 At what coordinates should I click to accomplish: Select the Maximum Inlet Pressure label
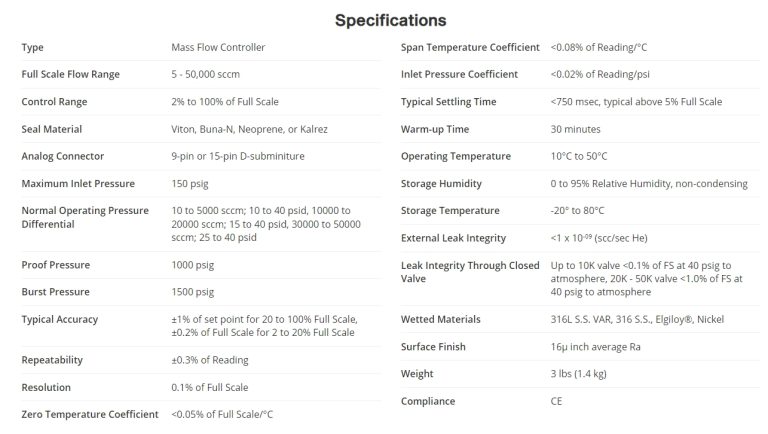pyautogui.click(x=78, y=183)
